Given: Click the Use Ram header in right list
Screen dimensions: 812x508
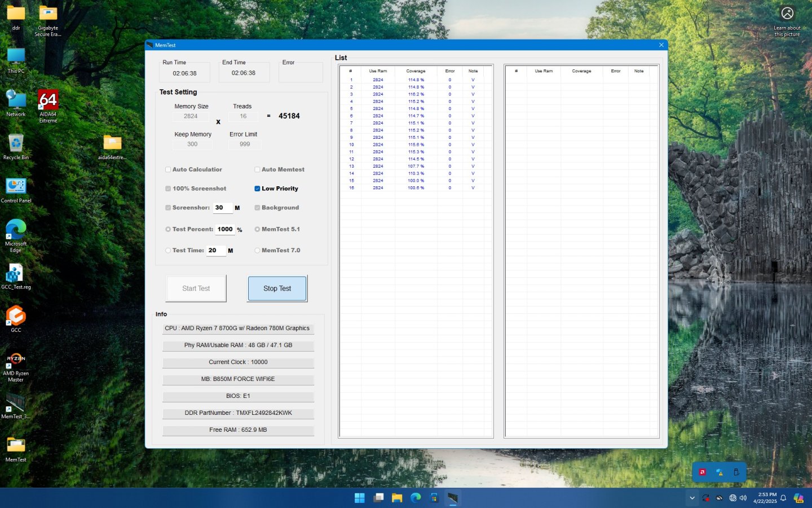Looking at the screenshot, I should (544, 71).
